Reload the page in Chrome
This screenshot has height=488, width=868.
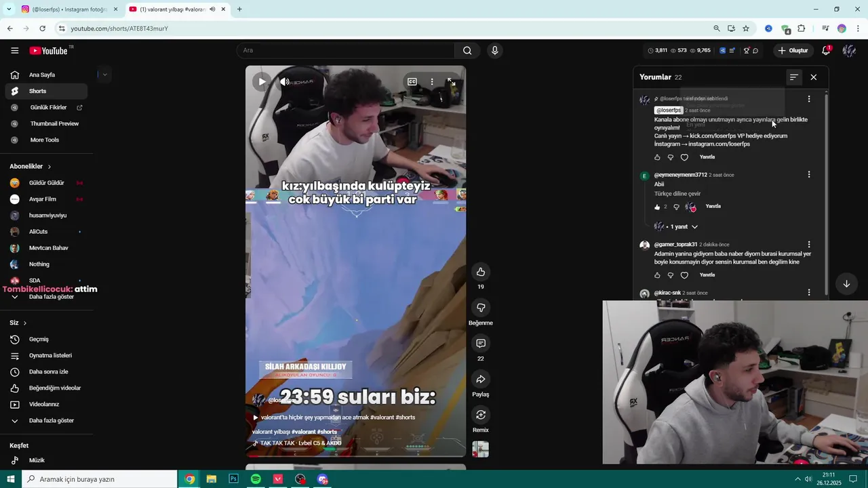coord(42,28)
